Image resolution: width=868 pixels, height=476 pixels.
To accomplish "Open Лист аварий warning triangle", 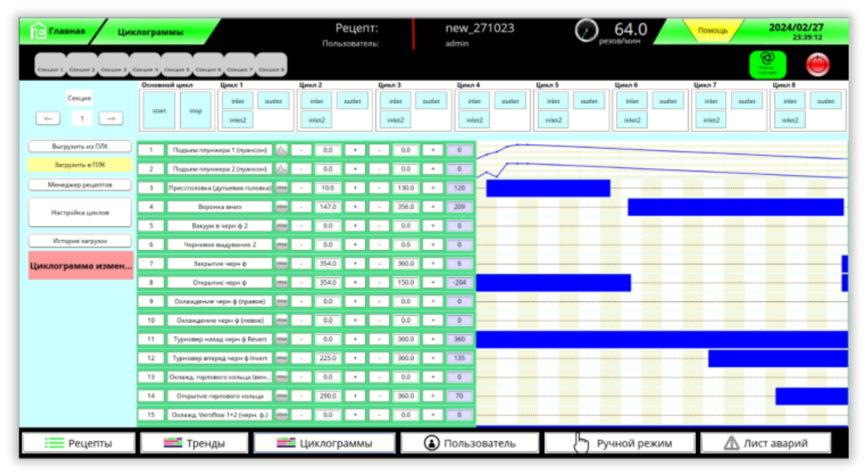I will (x=731, y=444).
